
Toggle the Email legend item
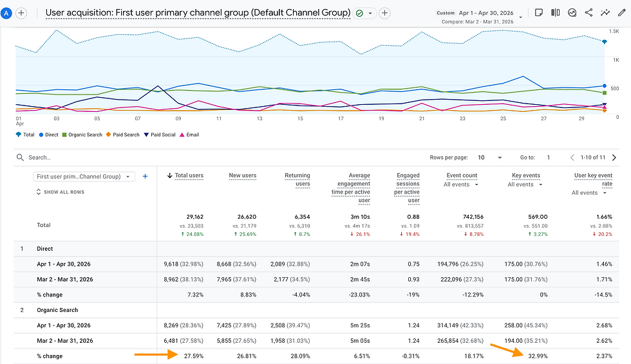click(x=189, y=134)
